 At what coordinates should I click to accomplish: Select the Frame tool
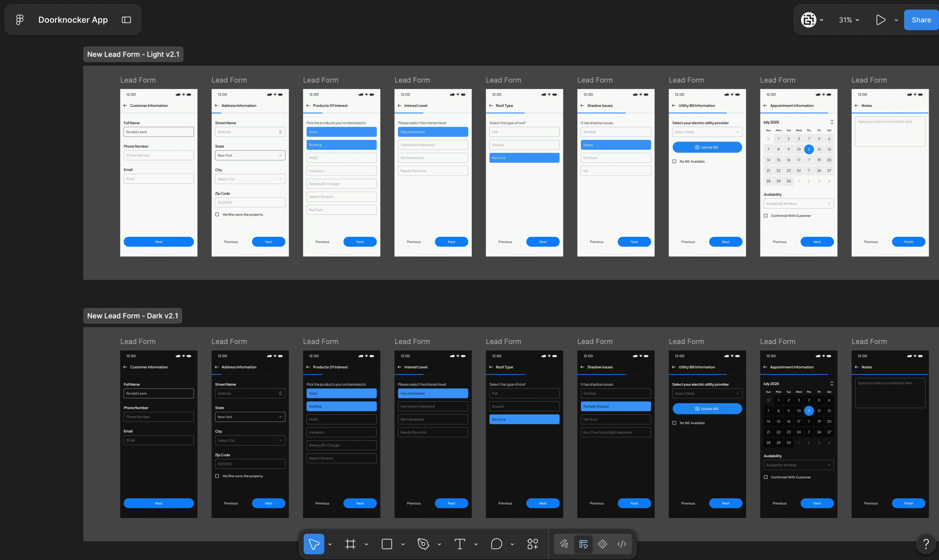pos(350,544)
